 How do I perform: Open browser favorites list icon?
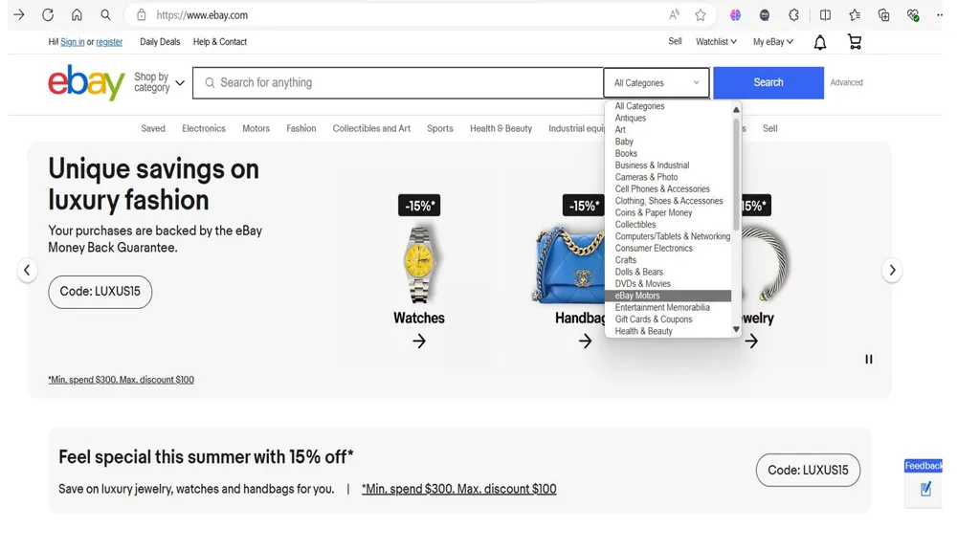(x=855, y=15)
